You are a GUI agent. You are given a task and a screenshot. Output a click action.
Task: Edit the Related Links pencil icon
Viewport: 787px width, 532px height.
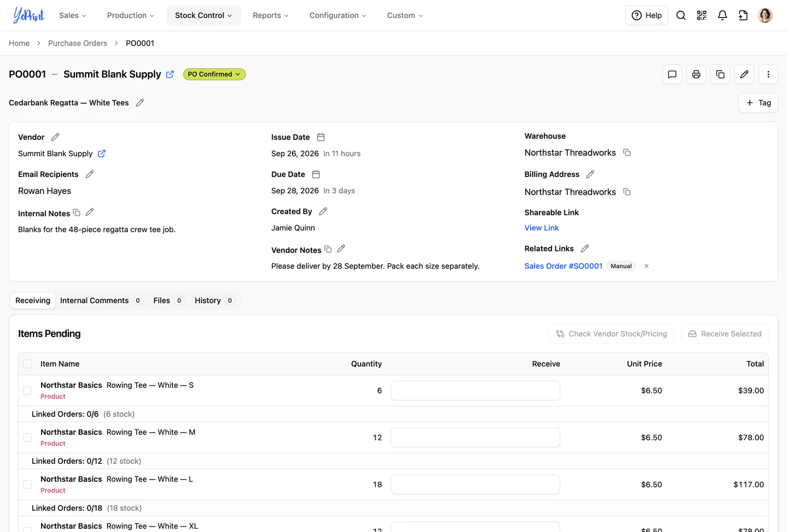click(585, 249)
